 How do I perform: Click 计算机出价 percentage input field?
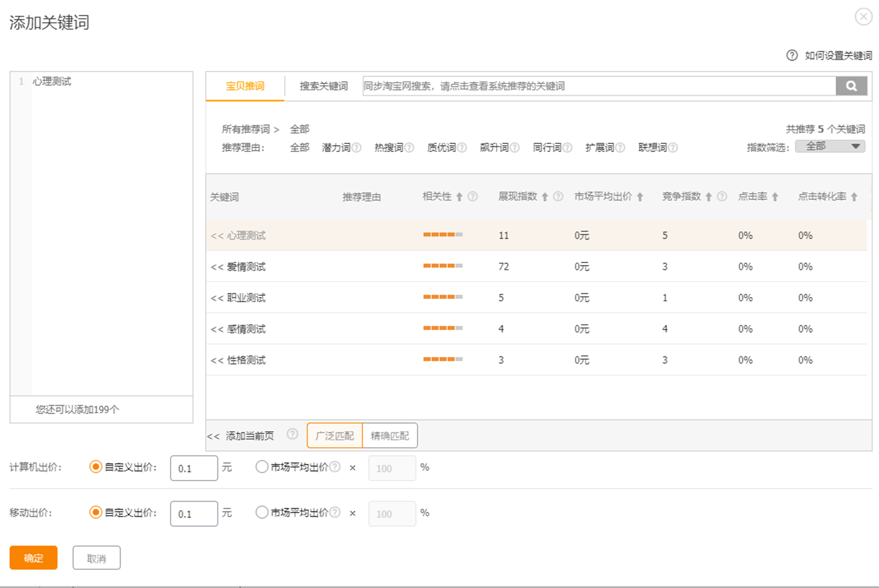[392, 468]
